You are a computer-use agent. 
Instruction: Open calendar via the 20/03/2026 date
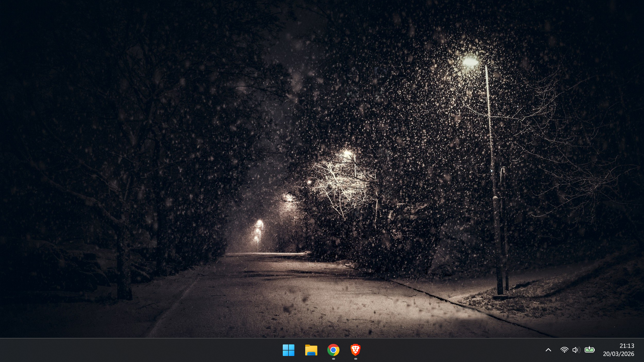click(x=619, y=354)
